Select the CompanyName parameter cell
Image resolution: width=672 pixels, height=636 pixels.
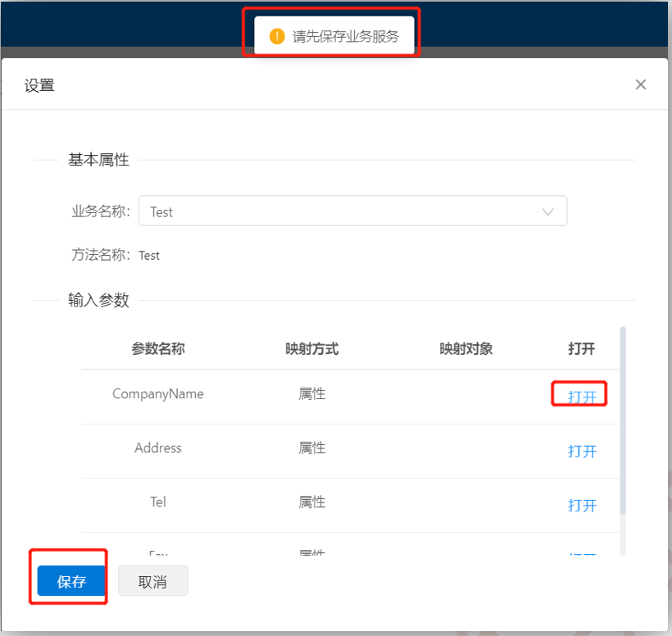157,394
